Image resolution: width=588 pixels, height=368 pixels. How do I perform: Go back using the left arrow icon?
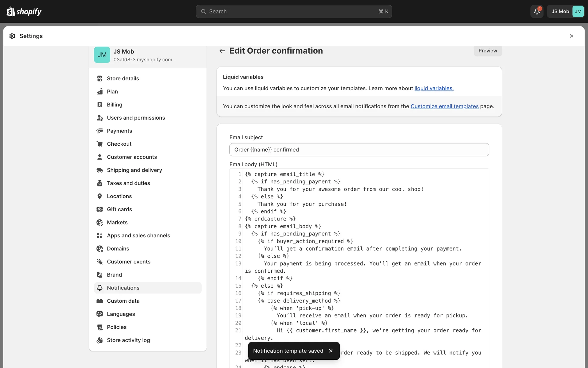[222, 51]
